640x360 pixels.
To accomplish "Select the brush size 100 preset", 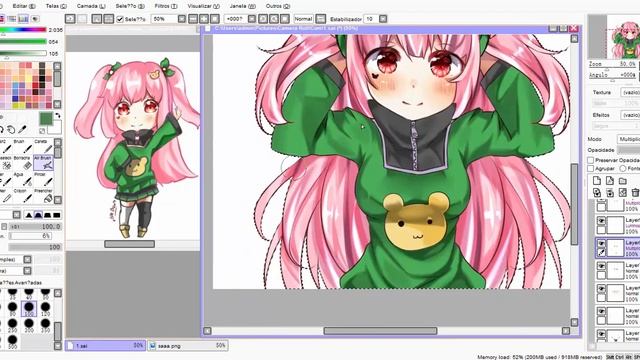I will [x=29, y=309].
